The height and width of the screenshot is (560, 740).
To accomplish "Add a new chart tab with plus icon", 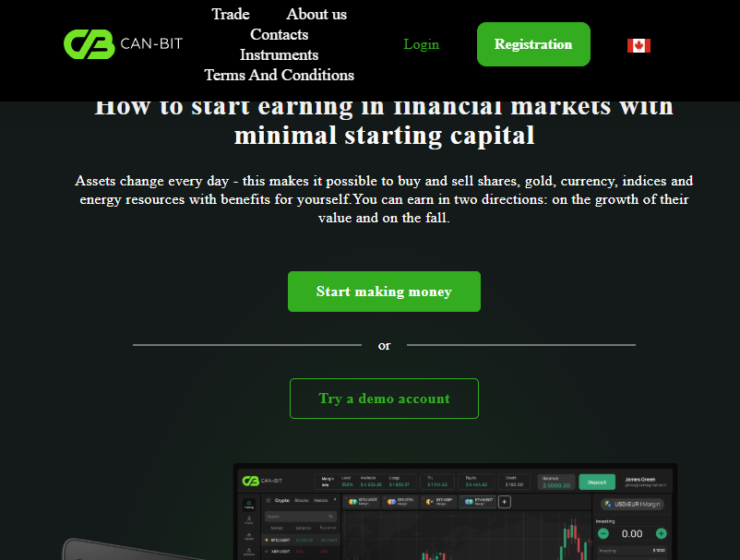I will [x=504, y=502].
